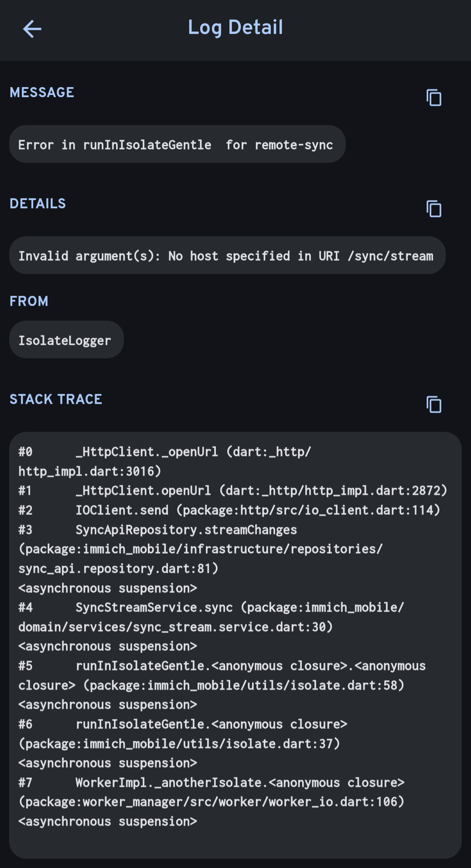Copy the DETAILS section text
The height and width of the screenshot is (868, 471).
tap(433, 209)
